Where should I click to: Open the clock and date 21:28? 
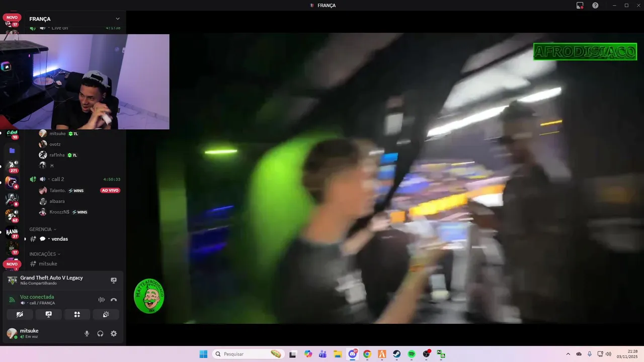coord(627,354)
